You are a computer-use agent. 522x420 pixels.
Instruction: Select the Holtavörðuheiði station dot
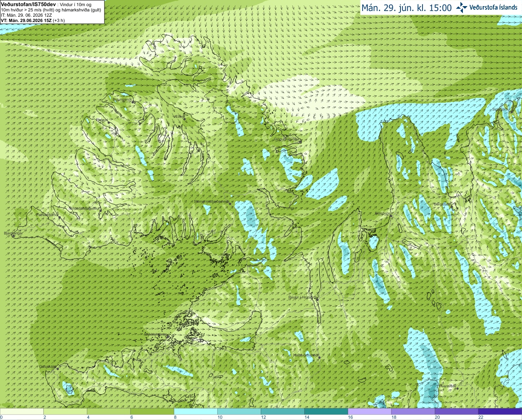319,358
